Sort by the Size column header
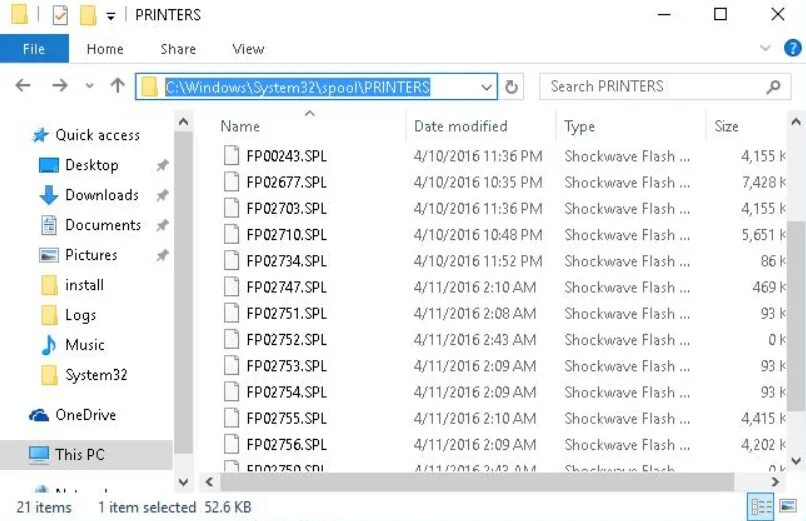The height and width of the screenshot is (521, 806). (x=726, y=126)
